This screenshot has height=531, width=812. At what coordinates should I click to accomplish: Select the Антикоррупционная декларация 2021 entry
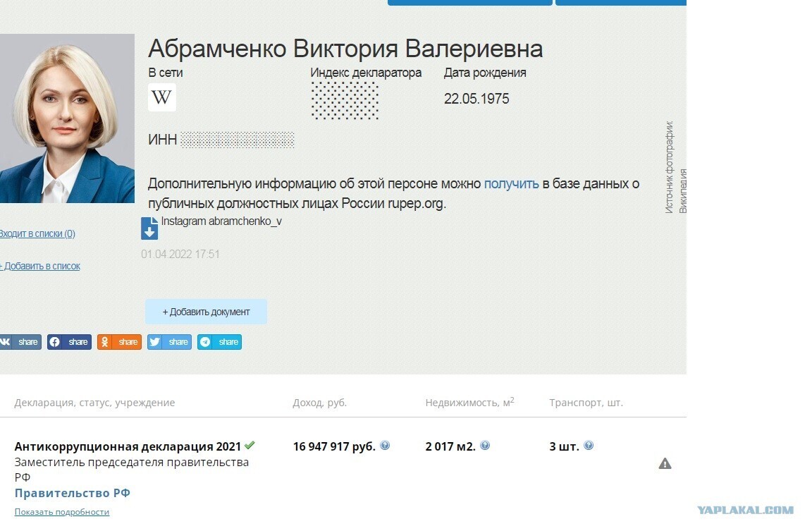pos(127,446)
